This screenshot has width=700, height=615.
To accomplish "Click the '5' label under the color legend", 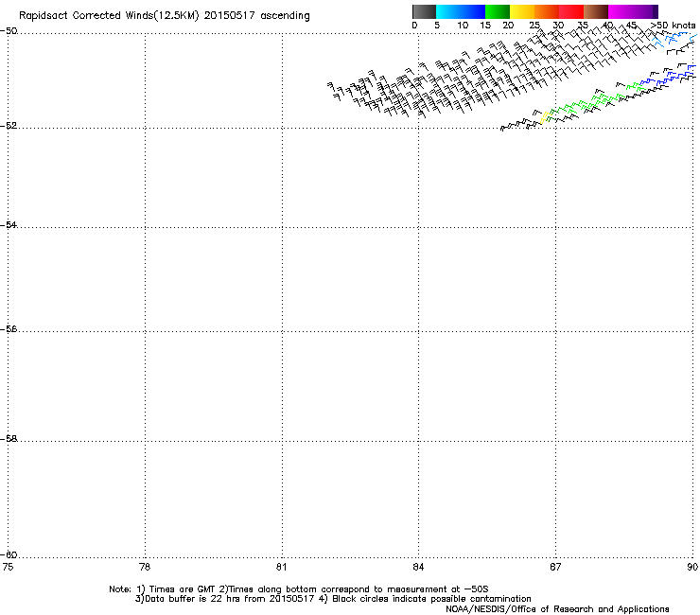I will click(437, 26).
